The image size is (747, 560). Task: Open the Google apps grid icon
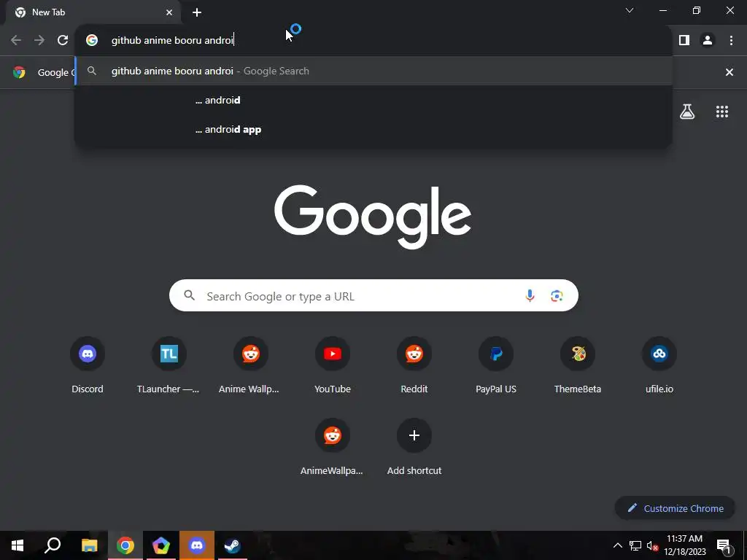[722, 112]
